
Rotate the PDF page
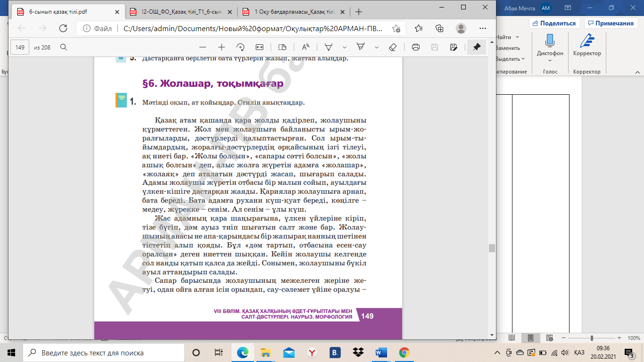pyautogui.click(x=240, y=47)
